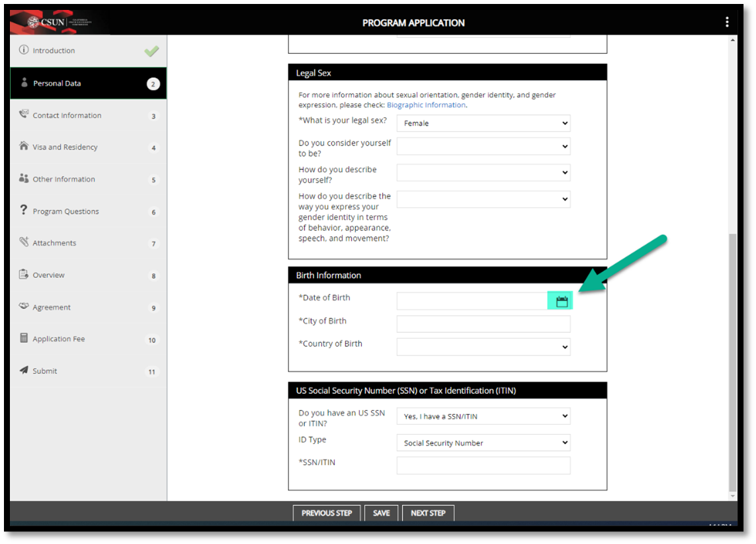Click the CSUN logo
The height and width of the screenshot is (544, 756).
[x=60, y=23]
